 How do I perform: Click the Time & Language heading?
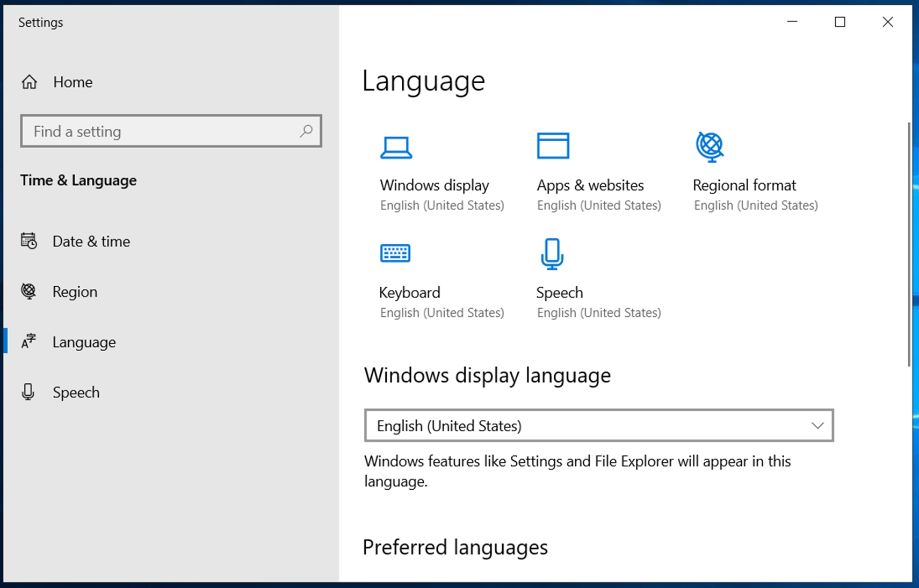point(78,180)
